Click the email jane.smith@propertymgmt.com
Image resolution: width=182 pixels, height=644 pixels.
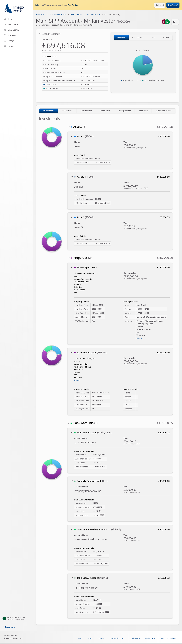pyautogui.click(x=151, y=317)
